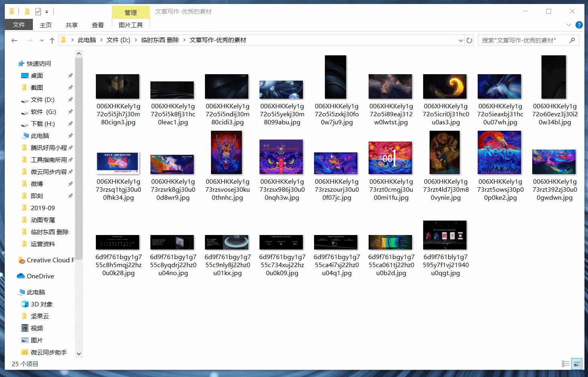Select 快速访问 in the navigation pane
Image resolution: width=588 pixels, height=377 pixels.
[39, 63]
